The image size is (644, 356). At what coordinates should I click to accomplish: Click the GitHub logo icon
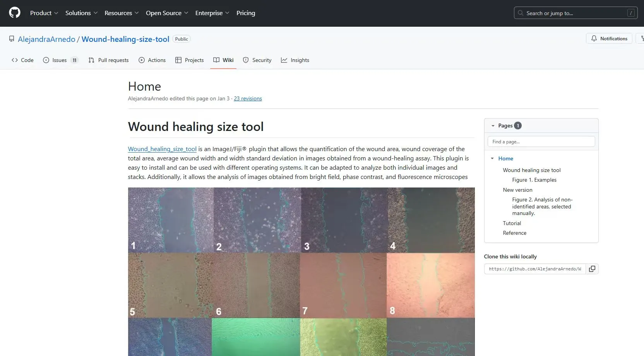pyautogui.click(x=15, y=13)
